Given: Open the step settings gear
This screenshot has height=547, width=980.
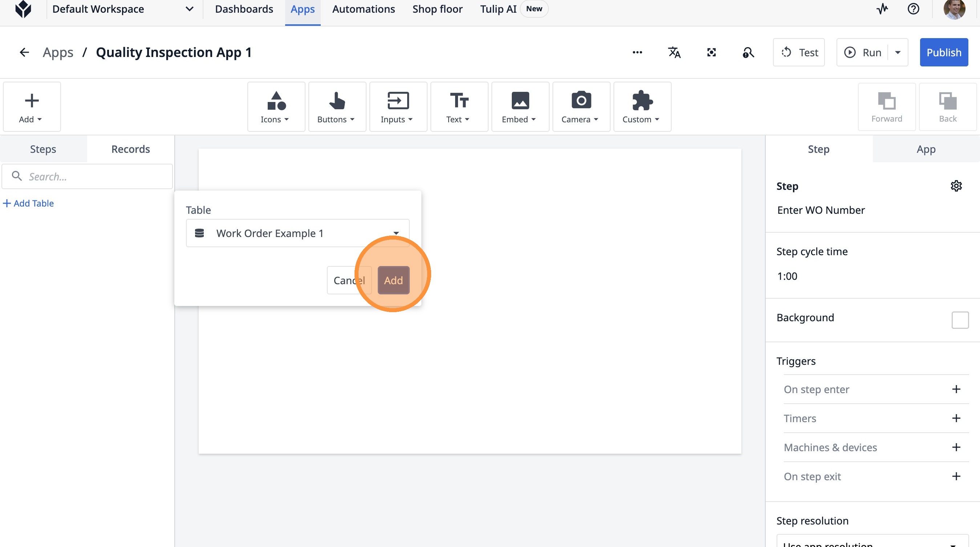Looking at the screenshot, I should (956, 186).
